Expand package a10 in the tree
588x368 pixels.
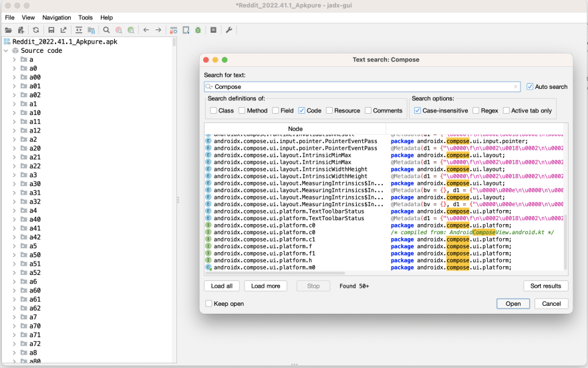point(14,112)
